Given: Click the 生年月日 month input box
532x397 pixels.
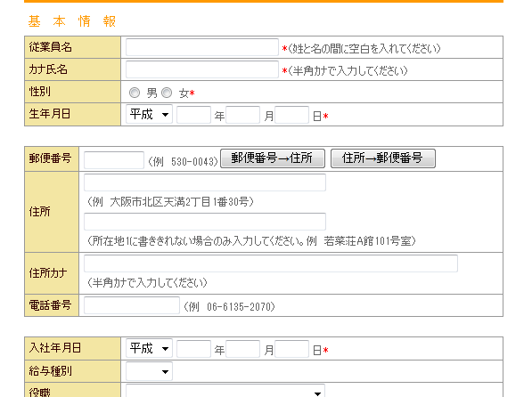Looking at the screenshot, I should 243,115.
